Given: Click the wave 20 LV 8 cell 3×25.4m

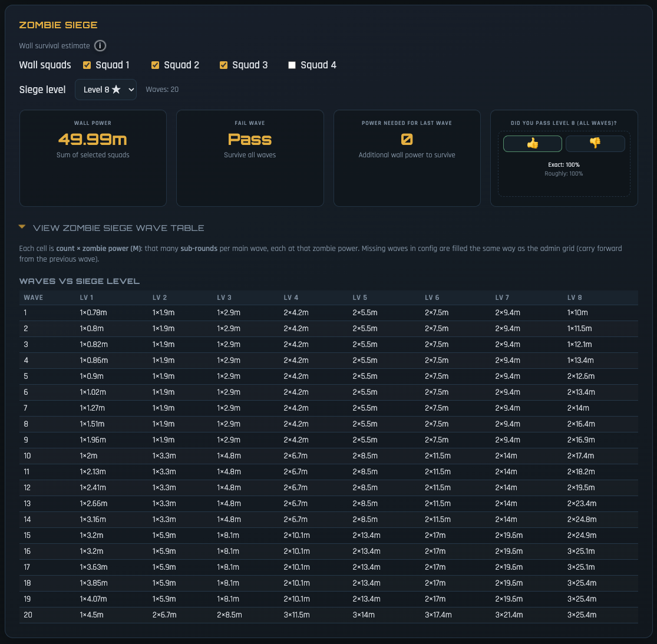Looking at the screenshot, I should click(582, 615).
